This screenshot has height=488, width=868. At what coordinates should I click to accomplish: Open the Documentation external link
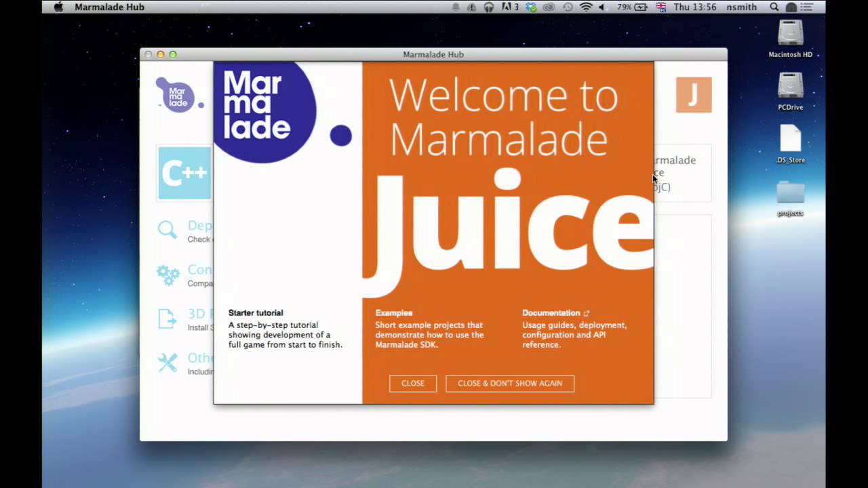(x=551, y=313)
